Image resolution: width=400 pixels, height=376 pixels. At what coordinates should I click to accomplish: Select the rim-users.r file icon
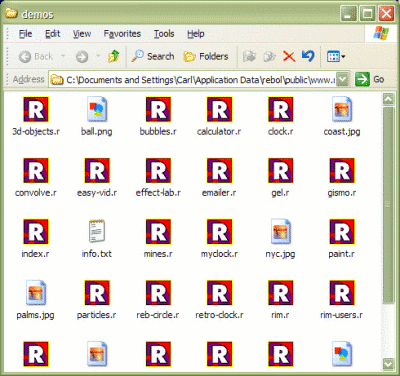[x=342, y=293]
